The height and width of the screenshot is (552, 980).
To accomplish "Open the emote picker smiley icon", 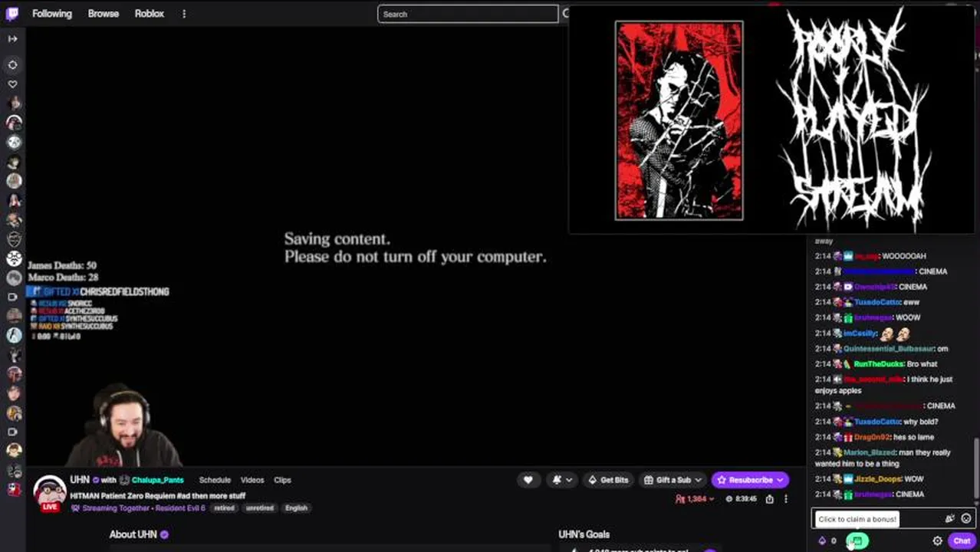I will [965, 519].
